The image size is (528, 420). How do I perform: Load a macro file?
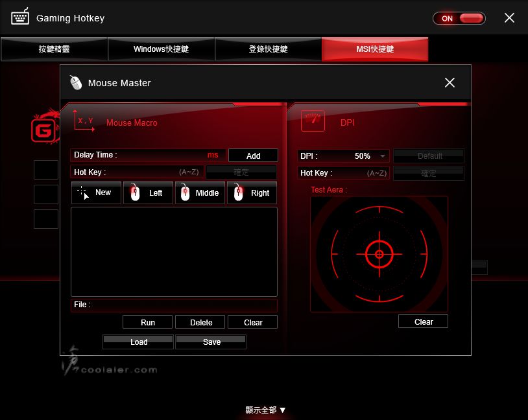[x=138, y=342]
